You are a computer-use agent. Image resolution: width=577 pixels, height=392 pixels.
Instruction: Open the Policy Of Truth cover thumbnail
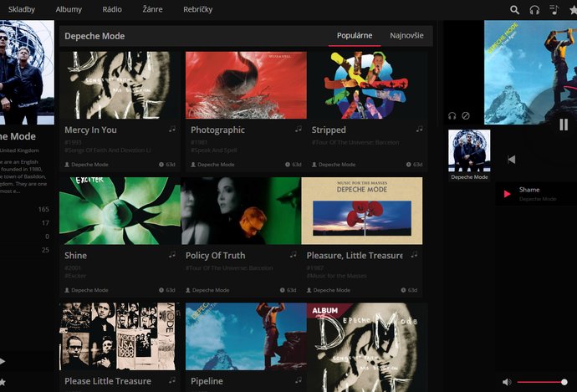pos(241,211)
